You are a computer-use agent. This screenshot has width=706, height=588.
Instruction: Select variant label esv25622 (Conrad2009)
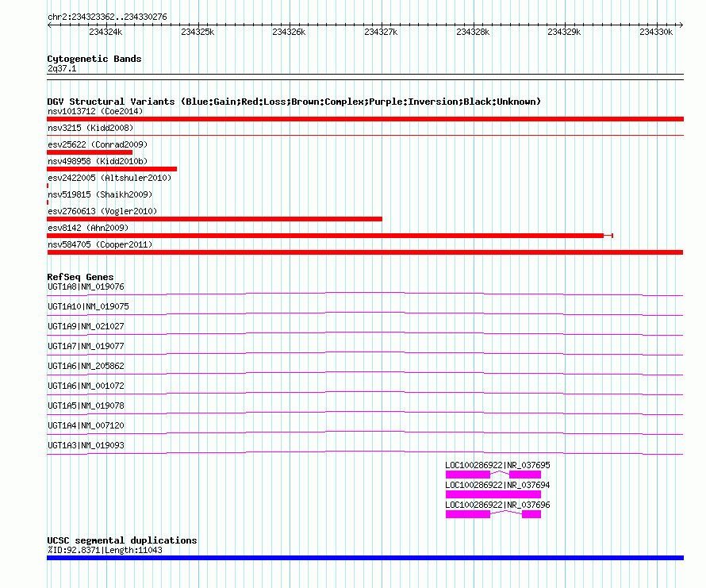tap(98, 144)
